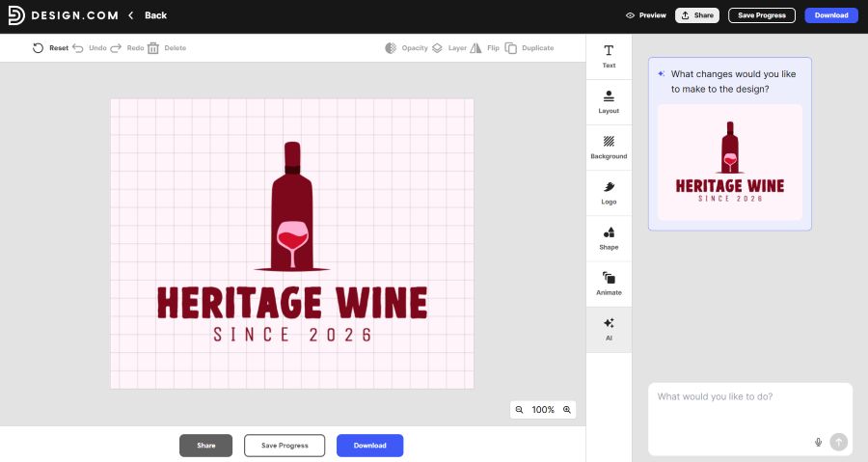
Task: Open the Layout panel
Action: pyautogui.click(x=609, y=102)
